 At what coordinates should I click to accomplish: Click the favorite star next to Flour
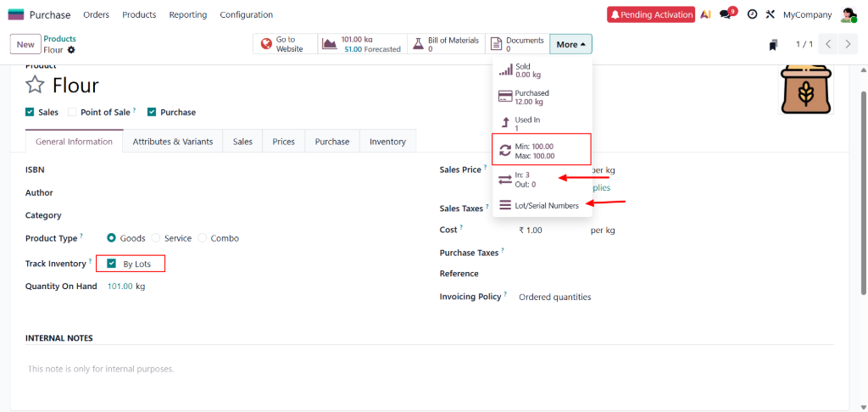click(35, 85)
